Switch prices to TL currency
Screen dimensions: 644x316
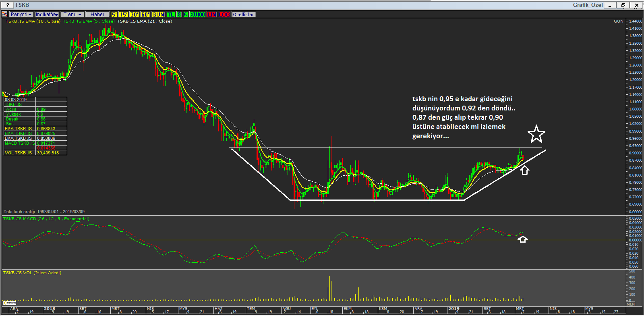point(171,14)
